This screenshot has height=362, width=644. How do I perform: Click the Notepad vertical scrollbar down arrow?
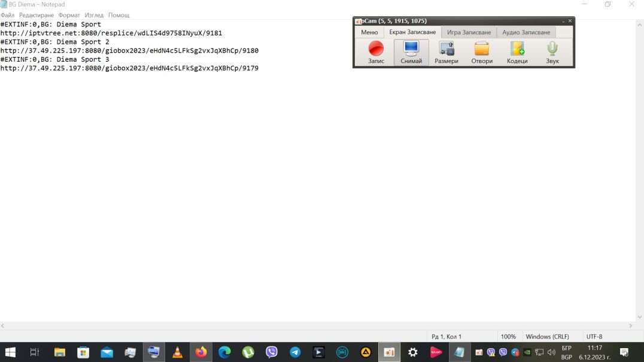point(639,317)
